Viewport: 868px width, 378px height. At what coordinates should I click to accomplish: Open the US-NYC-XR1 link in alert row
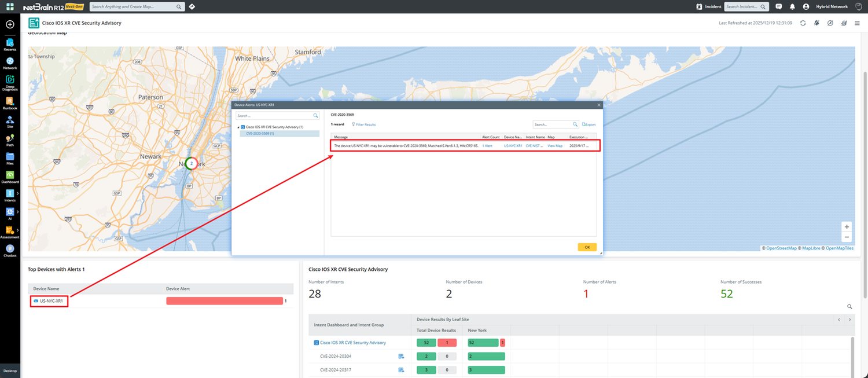513,146
